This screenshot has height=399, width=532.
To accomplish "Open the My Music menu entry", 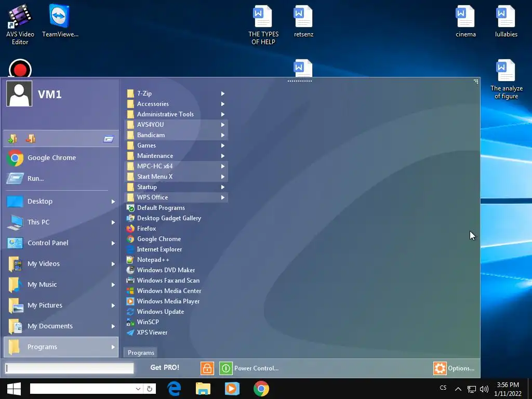I will tap(61, 285).
